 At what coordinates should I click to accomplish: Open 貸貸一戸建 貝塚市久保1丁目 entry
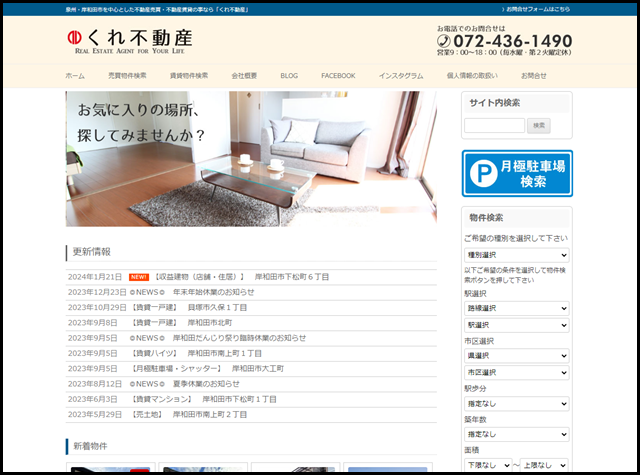(x=189, y=307)
